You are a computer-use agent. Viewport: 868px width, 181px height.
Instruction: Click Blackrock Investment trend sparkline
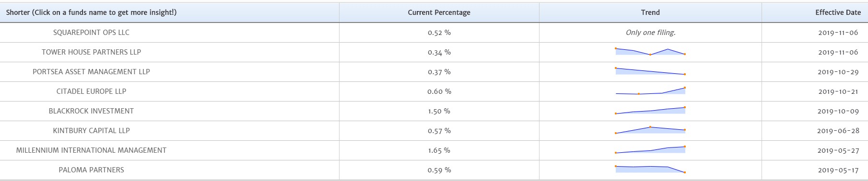[x=650, y=111]
